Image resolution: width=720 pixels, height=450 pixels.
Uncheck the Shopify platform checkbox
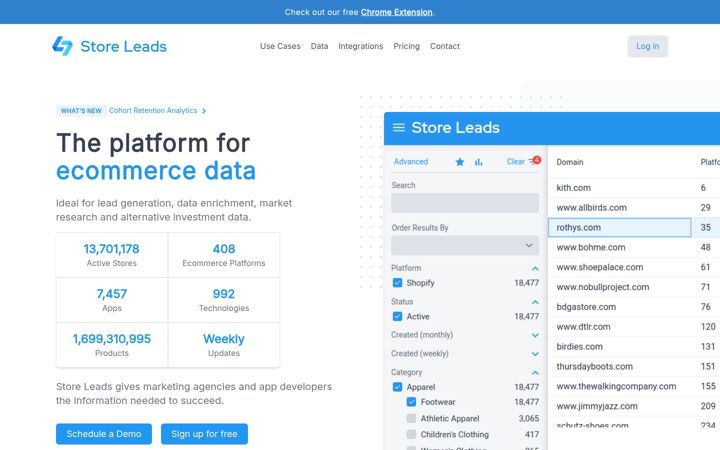tap(398, 283)
